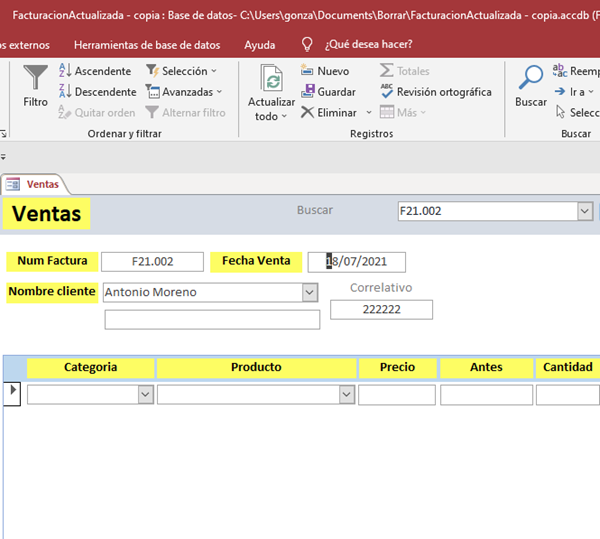Screen dimensions: 600x539
Task: Click the Buscar binoculars icon
Action: [531, 79]
